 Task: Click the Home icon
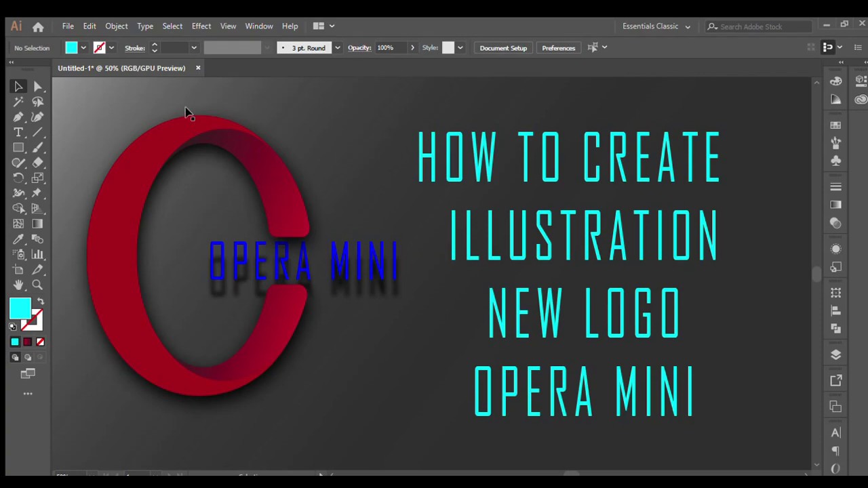pyautogui.click(x=38, y=26)
